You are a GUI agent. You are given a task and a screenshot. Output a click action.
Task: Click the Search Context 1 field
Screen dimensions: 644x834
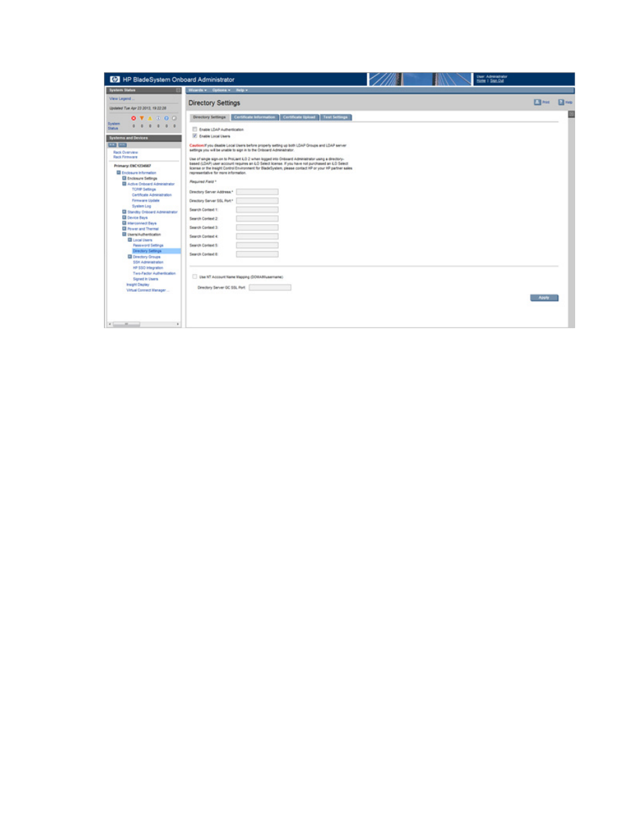point(257,209)
